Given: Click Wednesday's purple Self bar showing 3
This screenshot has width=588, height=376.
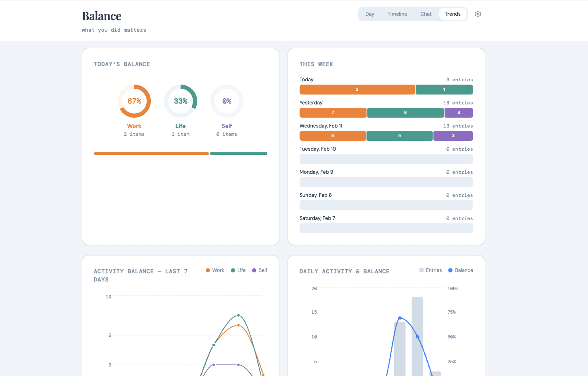Looking at the screenshot, I should click(453, 136).
